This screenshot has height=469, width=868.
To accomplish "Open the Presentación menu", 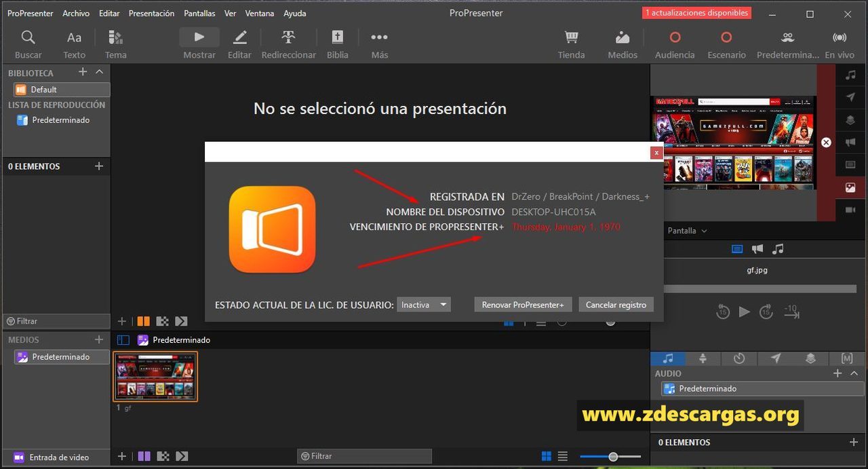I will (151, 13).
